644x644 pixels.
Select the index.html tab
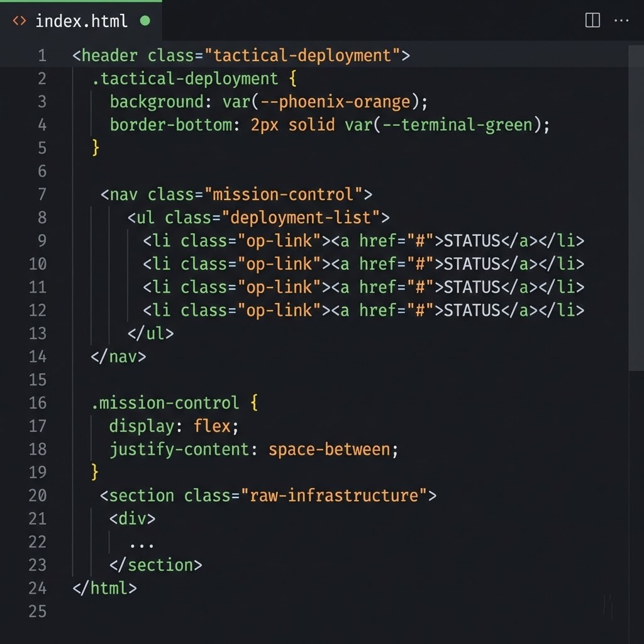pos(82,20)
